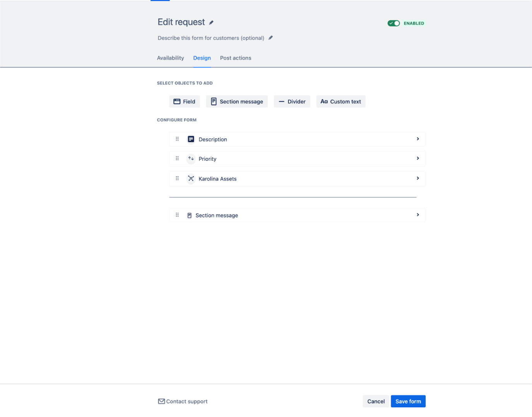Disable the form with the Enabled toggle
Viewport: 532px width, 417px height.
pyautogui.click(x=393, y=23)
